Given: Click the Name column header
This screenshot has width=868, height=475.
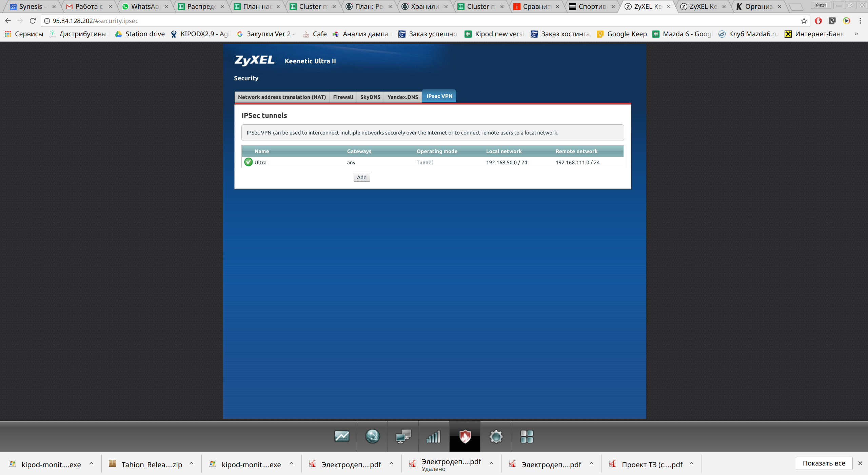Looking at the screenshot, I should point(261,151).
